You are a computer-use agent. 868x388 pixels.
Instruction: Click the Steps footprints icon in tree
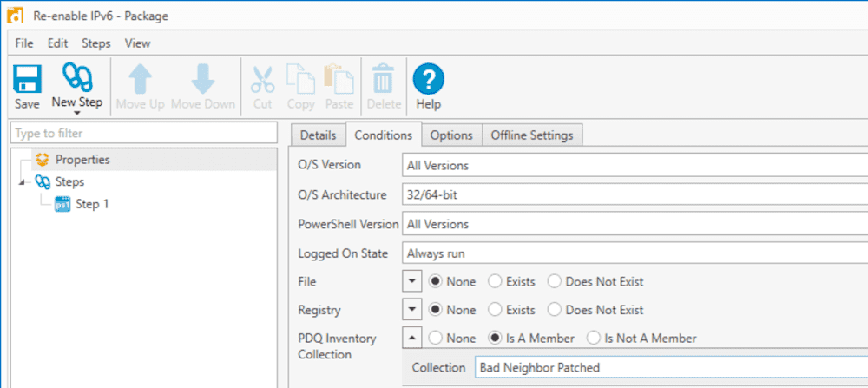click(x=42, y=181)
